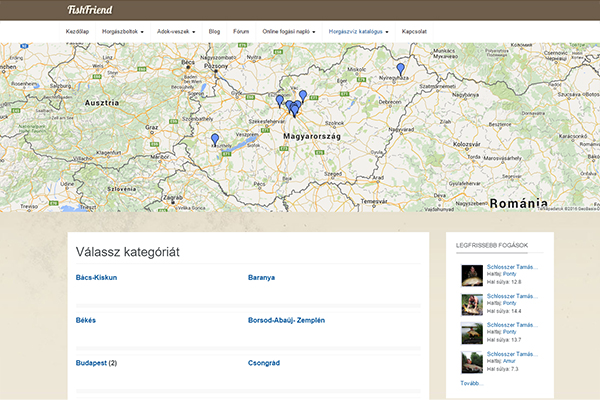Click the FishFriend logo
Image resolution: width=600 pixels, height=400 pixels.
click(89, 10)
